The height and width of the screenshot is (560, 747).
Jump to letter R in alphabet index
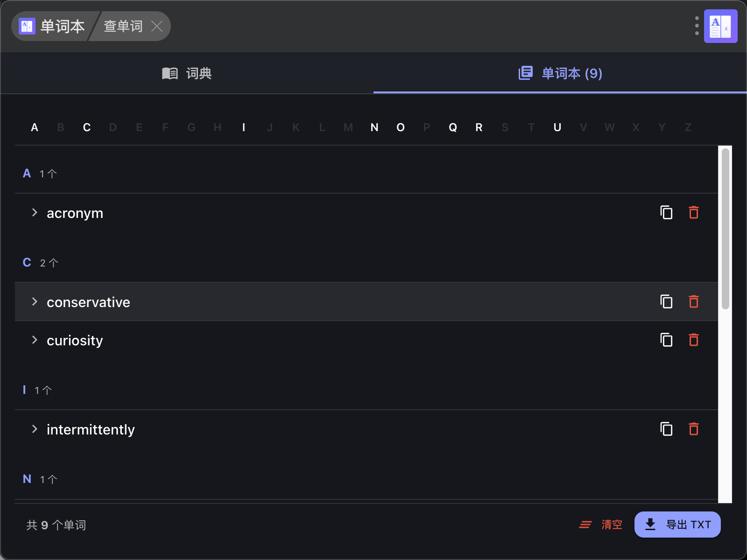(479, 127)
